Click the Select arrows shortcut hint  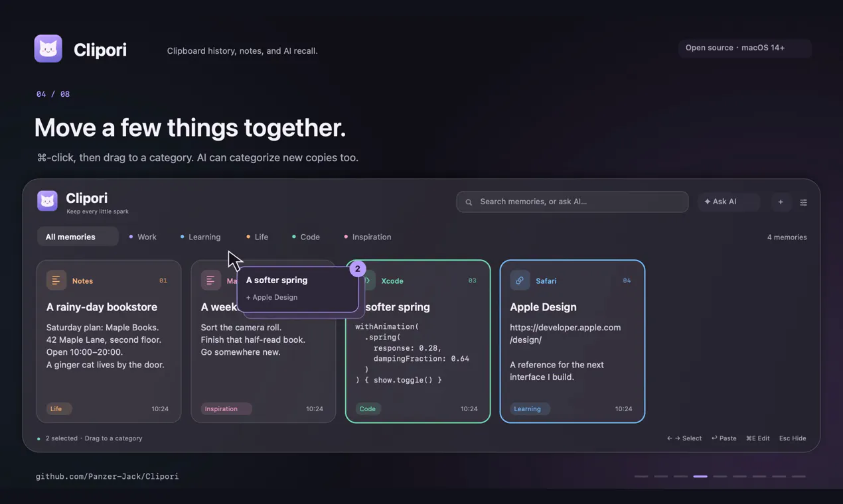point(684,438)
